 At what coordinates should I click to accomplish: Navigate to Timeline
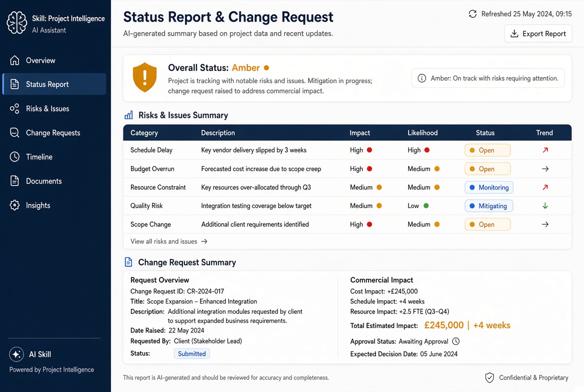(54, 157)
